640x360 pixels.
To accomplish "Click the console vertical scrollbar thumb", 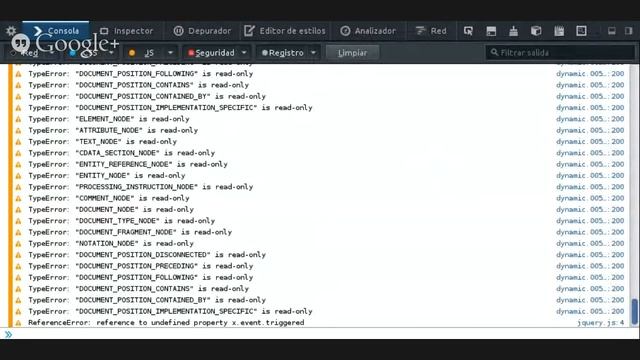I will (x=634, y=311).
